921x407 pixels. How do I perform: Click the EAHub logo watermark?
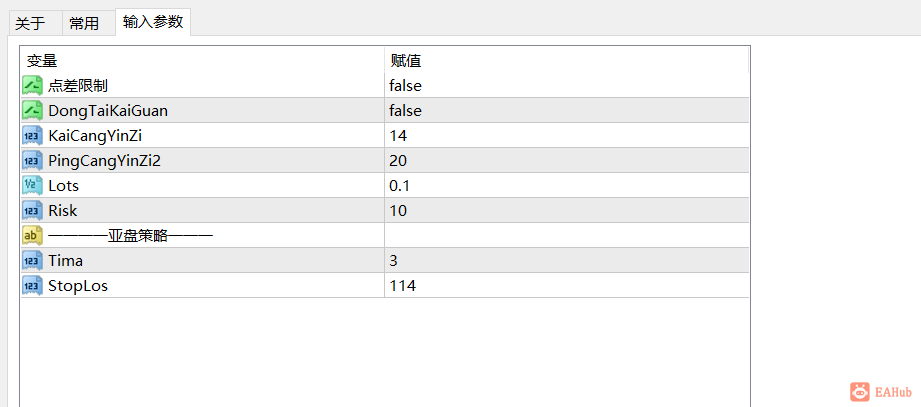tap(881, 392)
